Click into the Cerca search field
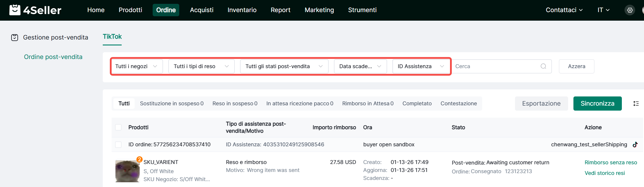This screenshot has width=644, height=187. pos(496,66)
